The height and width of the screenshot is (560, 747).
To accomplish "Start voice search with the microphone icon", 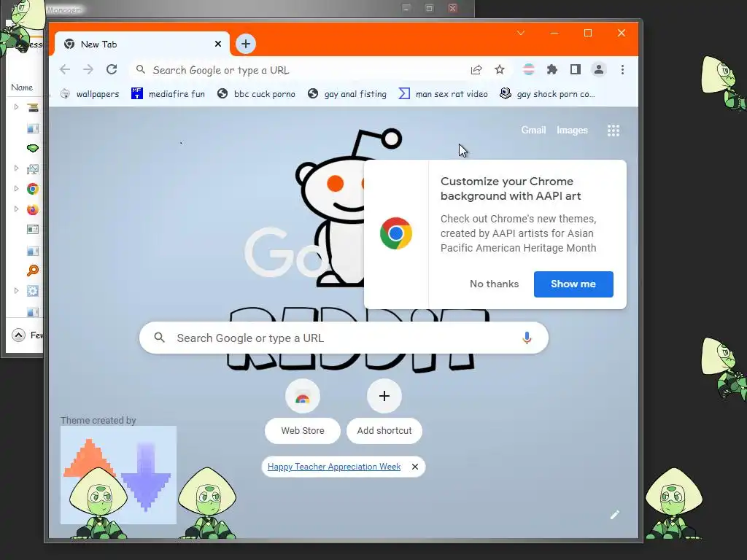I will coord(527,338).
